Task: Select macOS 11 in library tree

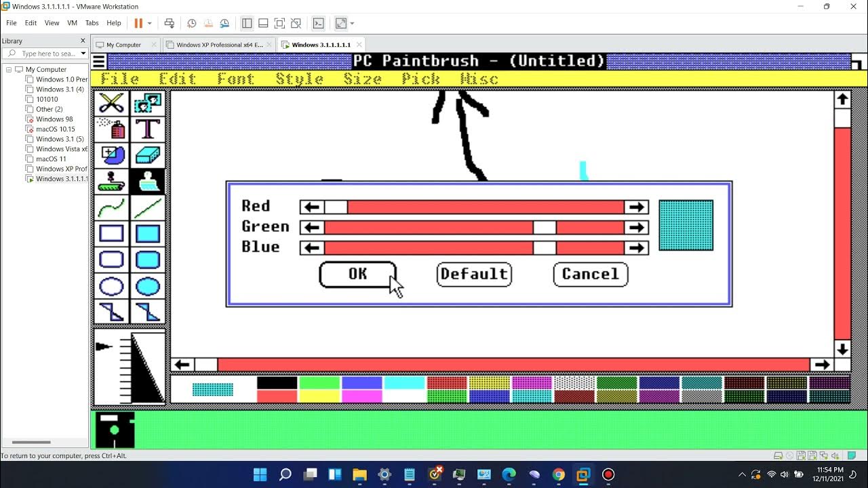Action: [x=51, y=159]
